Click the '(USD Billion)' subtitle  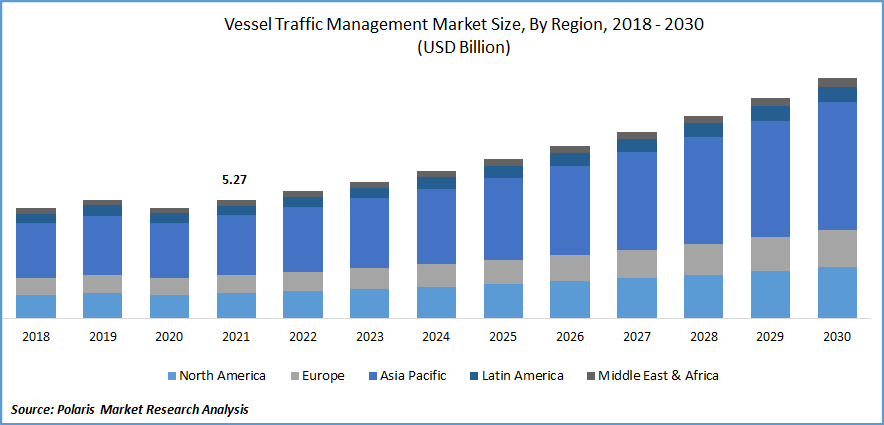[x=464, y=48]
